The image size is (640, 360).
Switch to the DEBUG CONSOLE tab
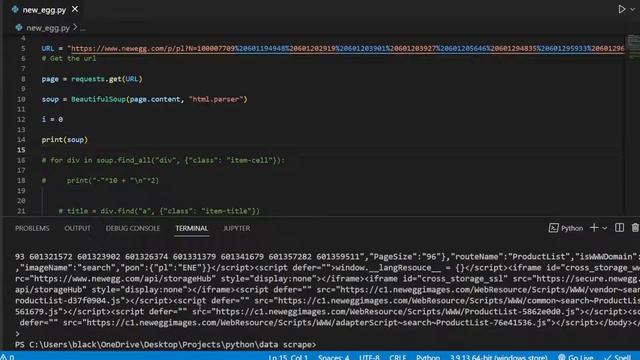click(x=133, y=228)
